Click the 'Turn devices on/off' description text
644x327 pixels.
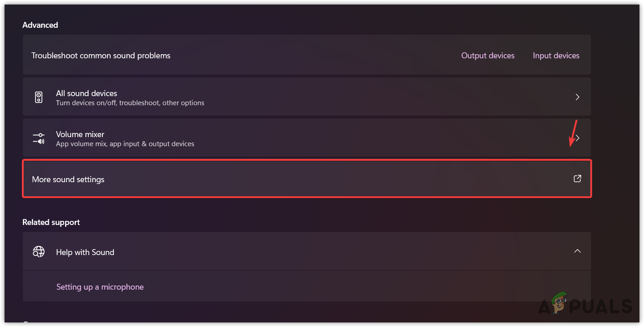(x=130, y=103)
